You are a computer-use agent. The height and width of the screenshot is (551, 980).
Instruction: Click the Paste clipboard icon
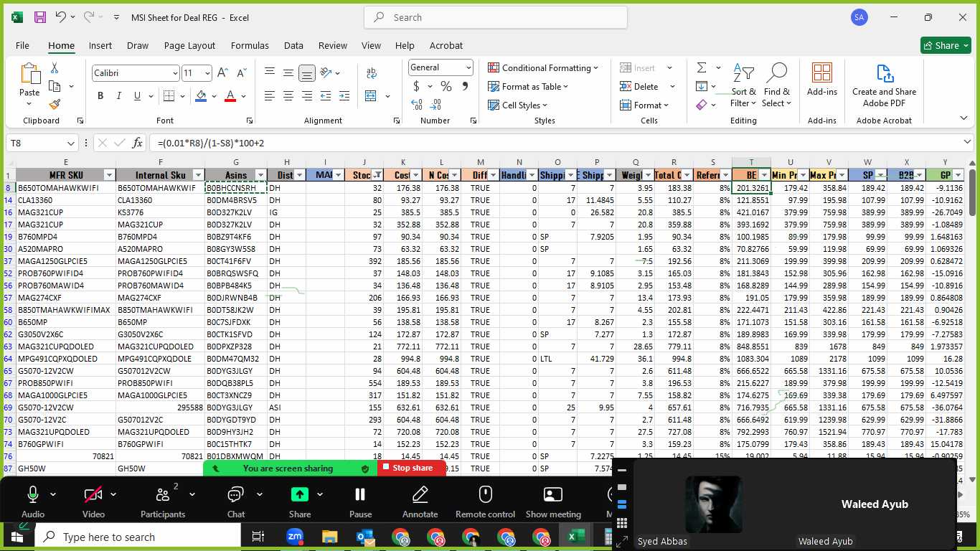click(x=29, y=74)
